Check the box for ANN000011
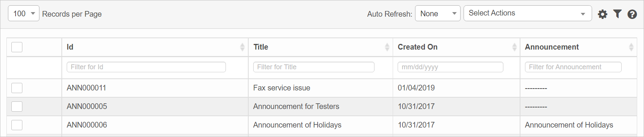 click(x=17, y=88)
